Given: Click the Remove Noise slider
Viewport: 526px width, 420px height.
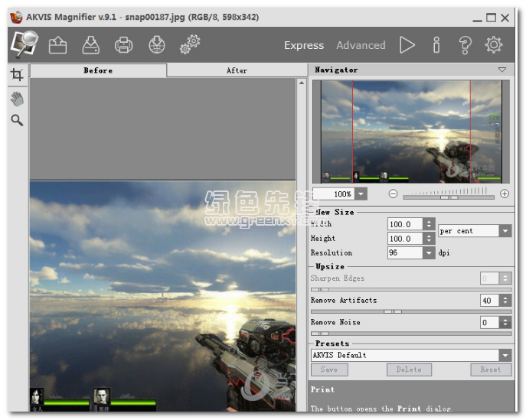Looking at the screenshot, I should point(411,334).
